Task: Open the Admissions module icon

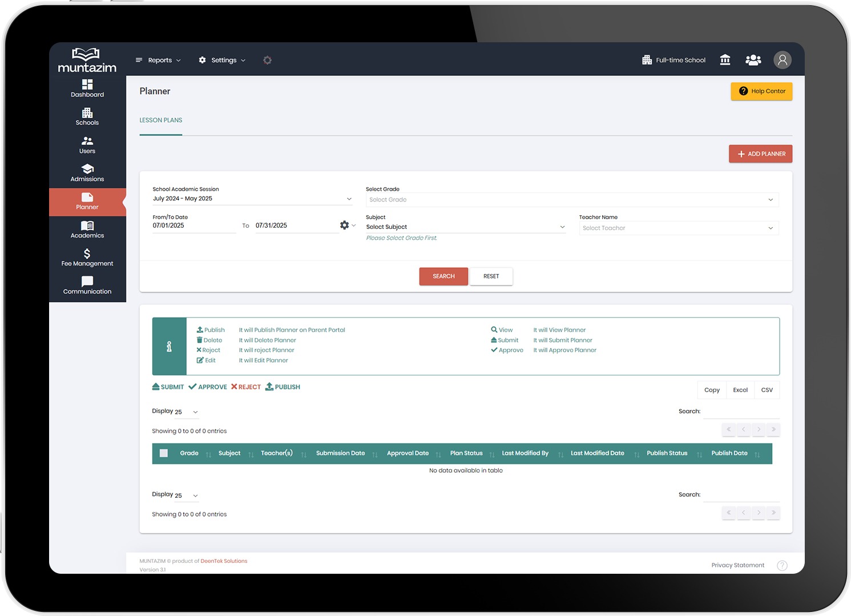Action: (87, 169)
